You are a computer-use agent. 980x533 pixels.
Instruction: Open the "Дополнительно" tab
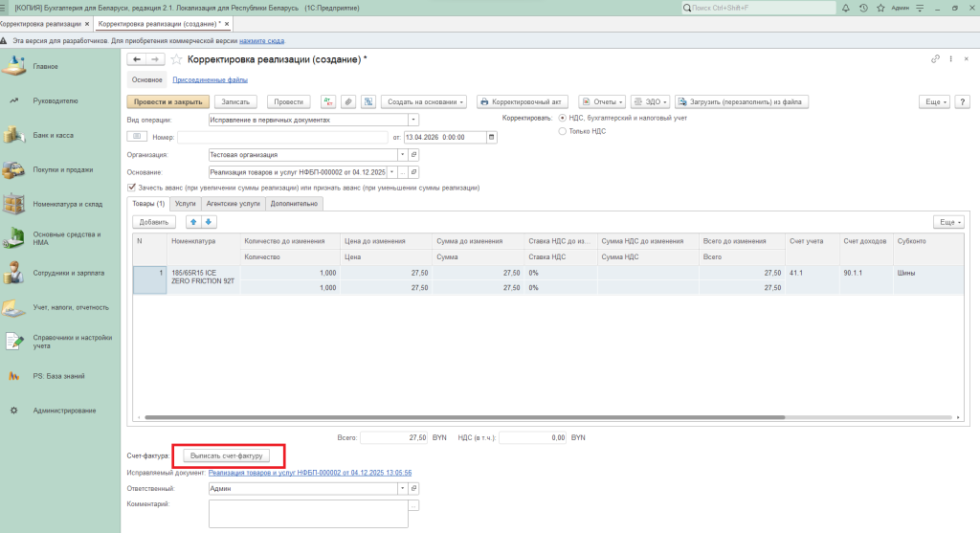pos(295,204)
